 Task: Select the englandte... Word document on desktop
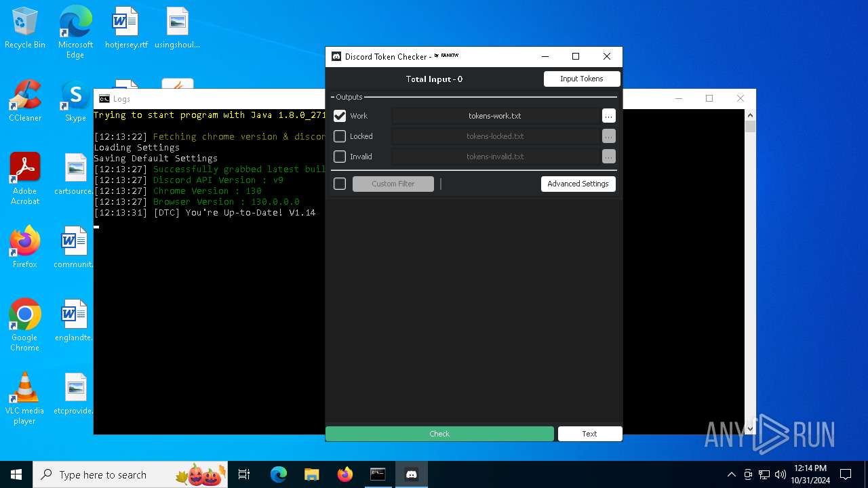[x=75, y=321]
